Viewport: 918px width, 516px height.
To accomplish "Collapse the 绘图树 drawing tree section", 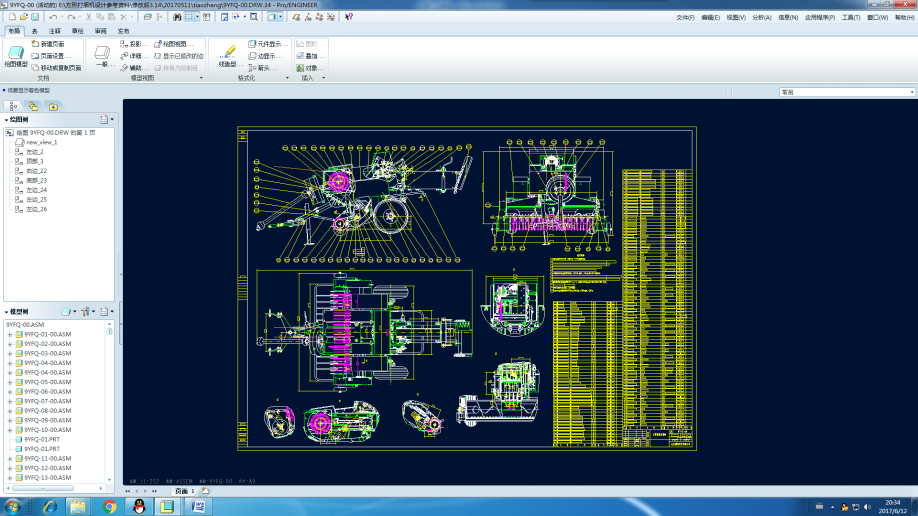I will point(6,119).
